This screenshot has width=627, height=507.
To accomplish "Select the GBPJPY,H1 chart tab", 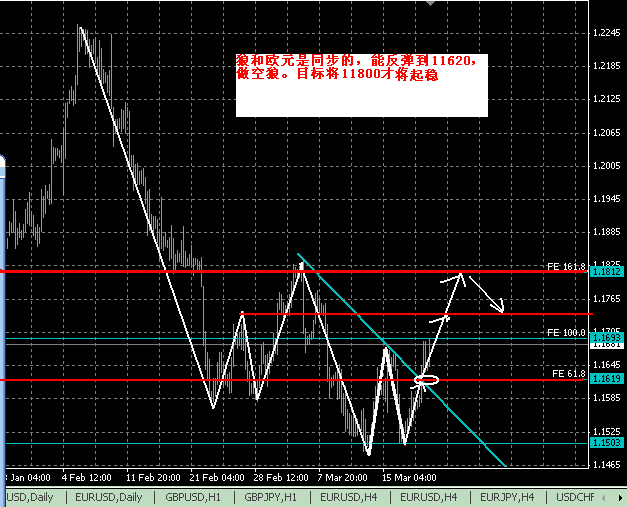I will 271,497.
